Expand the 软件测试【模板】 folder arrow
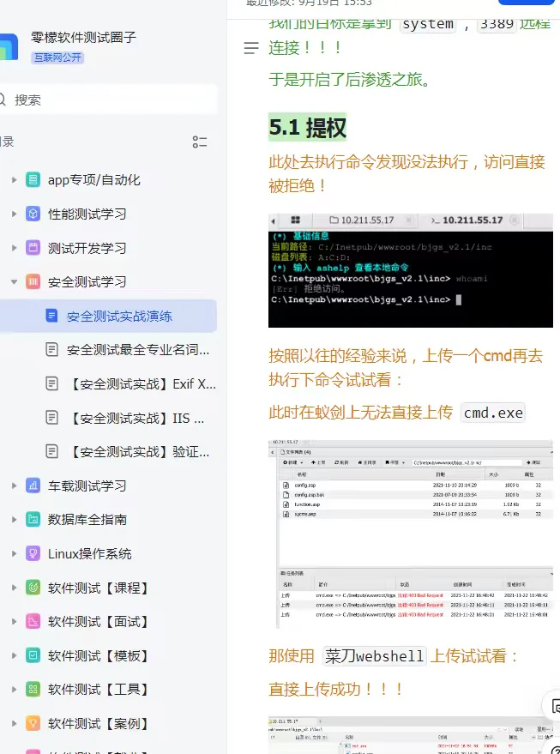This screenshot has width=560, height=754. [14, 655]
